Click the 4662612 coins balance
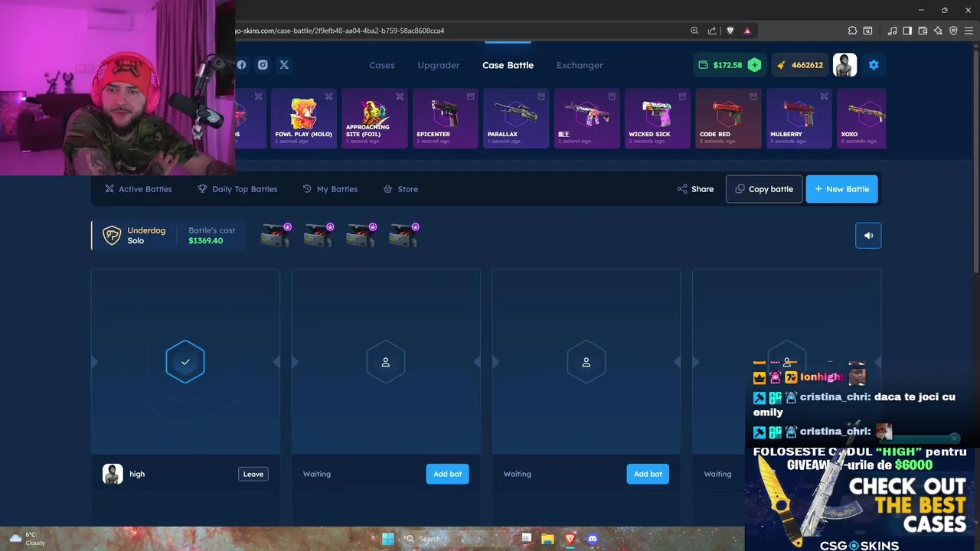This screenshot has width=980, height=551. coord(800,65)
